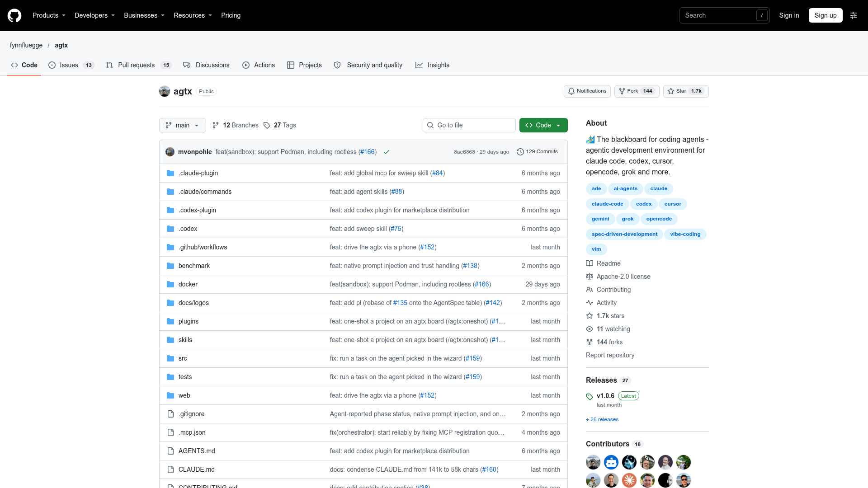Switch to the Issues tab
The width and height of the screenshot is (868, 488).
tap(71, 65)
